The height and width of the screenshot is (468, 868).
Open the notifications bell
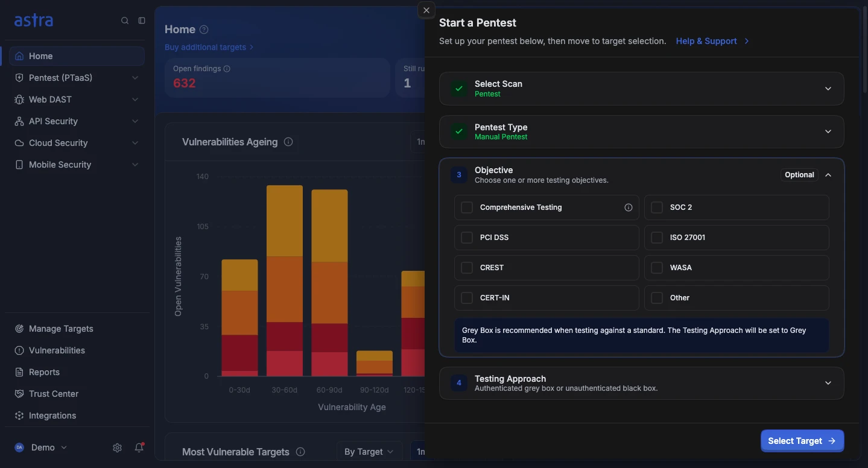coord(139,447)
